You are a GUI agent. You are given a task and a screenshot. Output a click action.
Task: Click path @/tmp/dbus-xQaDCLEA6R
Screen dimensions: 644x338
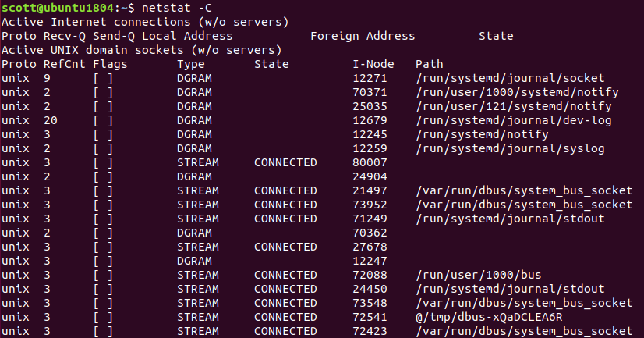pyautogui.click(x=489, y=317)
